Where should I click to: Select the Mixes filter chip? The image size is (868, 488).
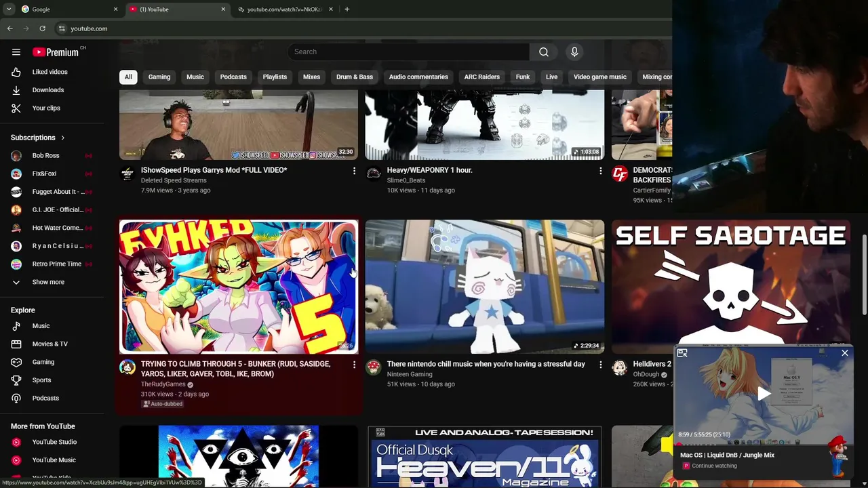point(311,77)
